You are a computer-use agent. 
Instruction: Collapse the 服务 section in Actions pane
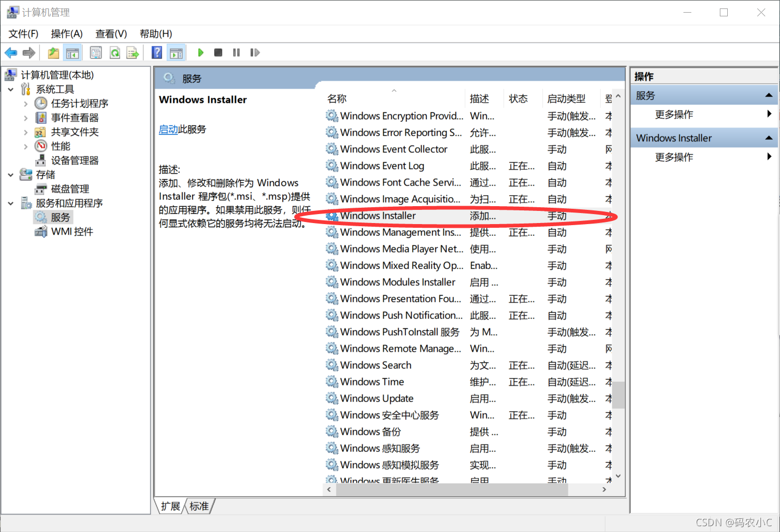point(768,95)
